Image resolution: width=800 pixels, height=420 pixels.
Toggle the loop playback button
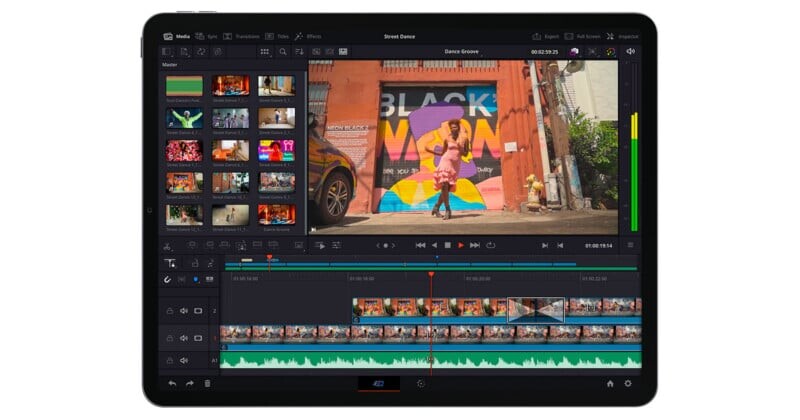490,245
